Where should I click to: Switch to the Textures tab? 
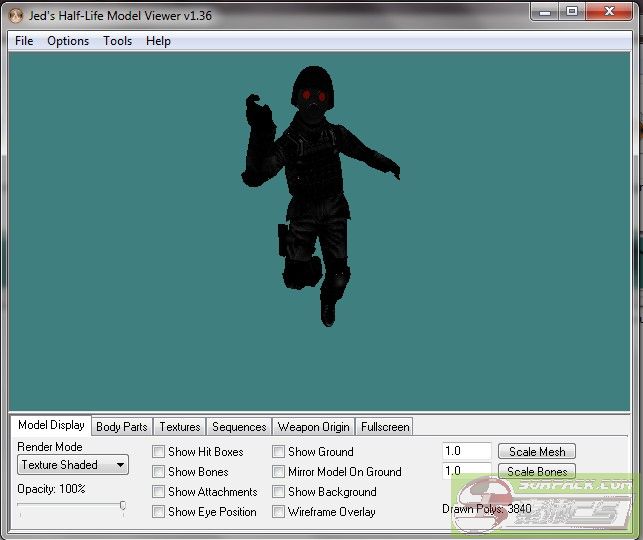pyautogui.click(x=180, y=427)
